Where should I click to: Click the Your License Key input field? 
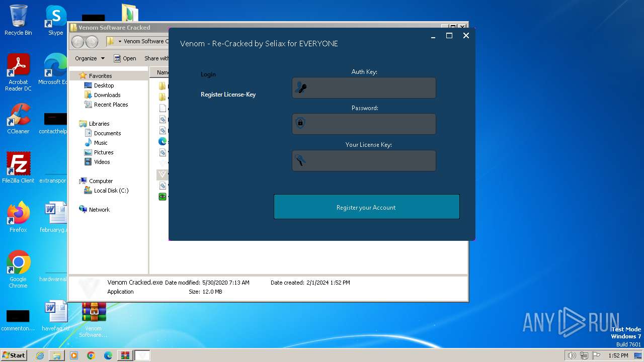pyautogui.click(x=364, y=161)
